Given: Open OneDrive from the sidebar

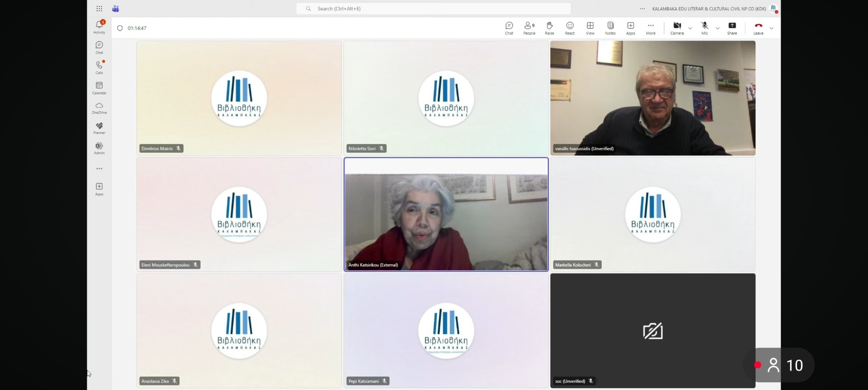Looking at the screenshot, I should point(99,108).
